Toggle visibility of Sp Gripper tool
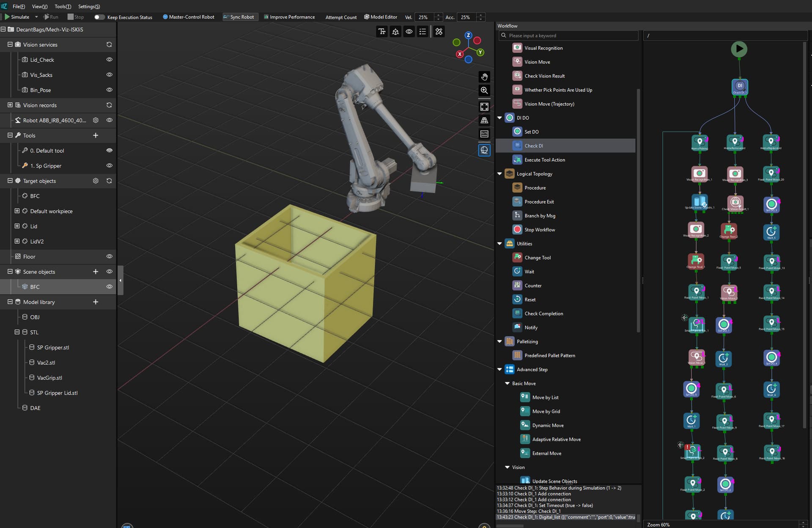This screenshot has width=812, height=528. pos(109,165)
